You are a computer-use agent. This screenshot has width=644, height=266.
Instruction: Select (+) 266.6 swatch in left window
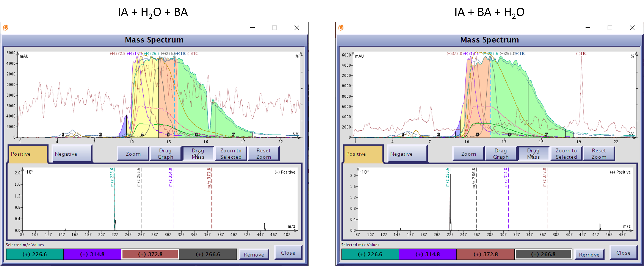click(208, 254)
